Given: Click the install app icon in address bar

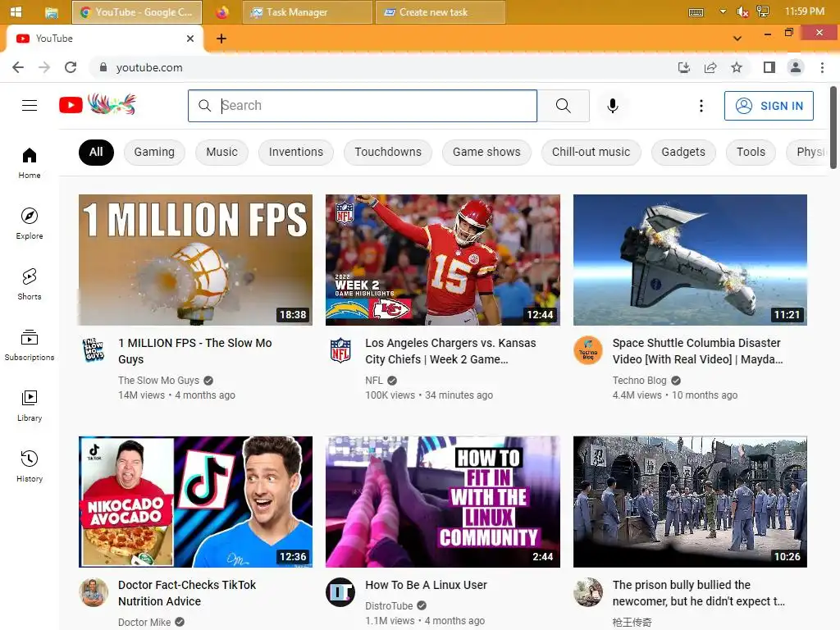Looking at the screenshot, I should 683,67.
